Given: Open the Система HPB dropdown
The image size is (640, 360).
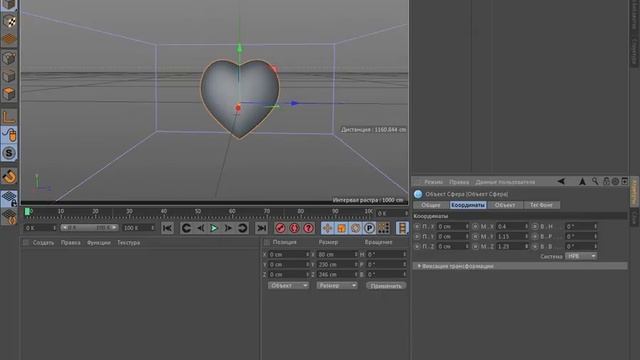Looking at the screenshot, I should 581,256.
